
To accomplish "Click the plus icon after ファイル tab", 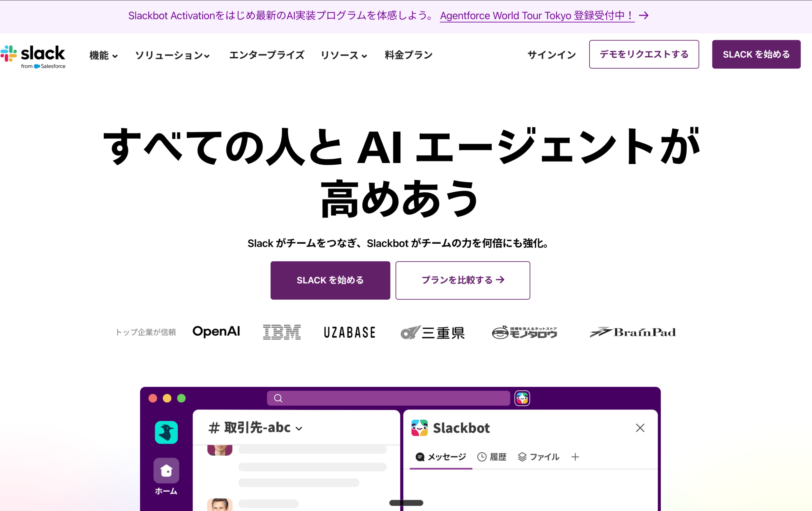I will tap(575, 457).
